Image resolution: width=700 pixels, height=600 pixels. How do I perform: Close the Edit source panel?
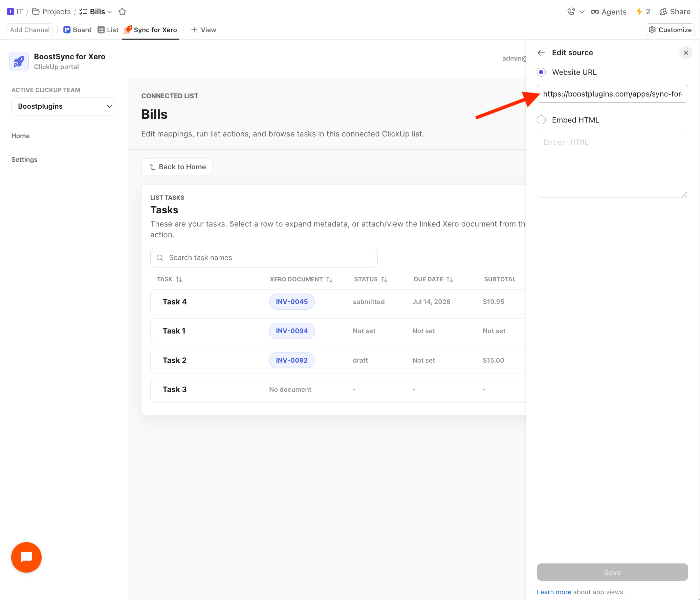[686, 52]
